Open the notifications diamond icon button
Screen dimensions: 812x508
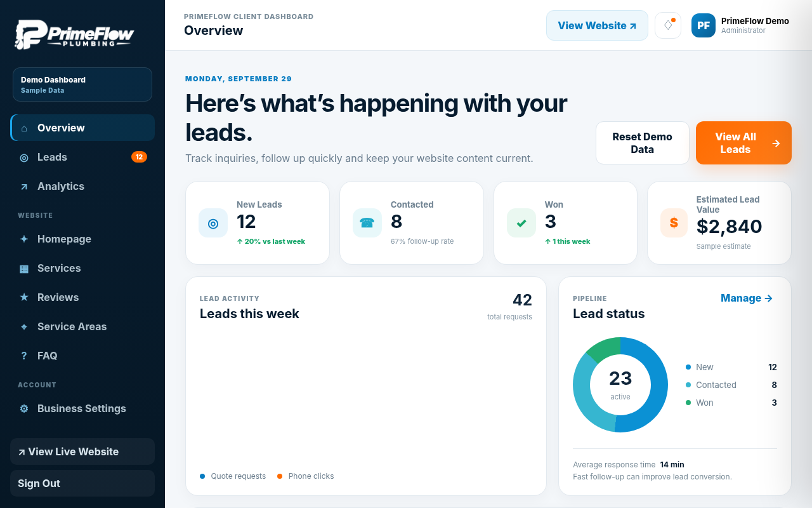pyautogui.click(x=668, y=25)
